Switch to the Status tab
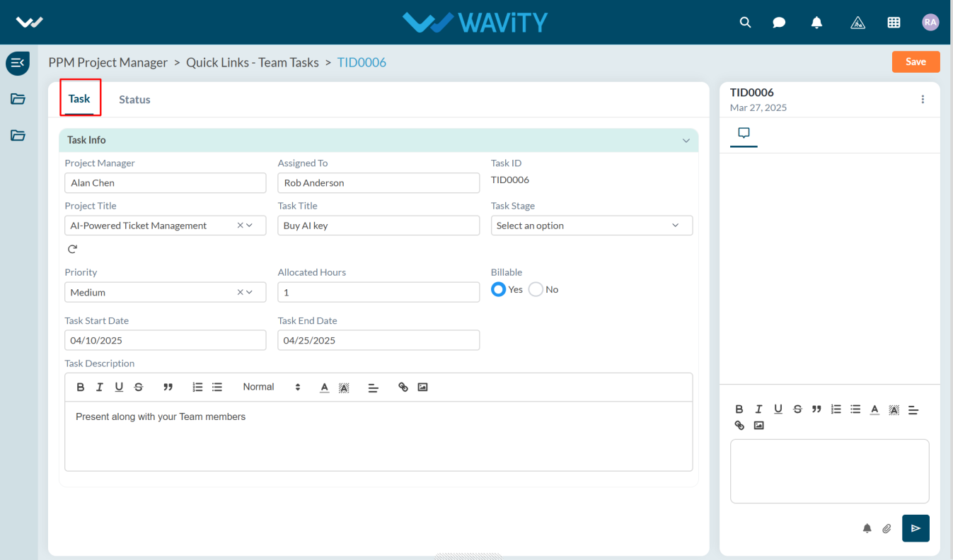This screenshot has height=560, width=953. click(x=134, y=100)
